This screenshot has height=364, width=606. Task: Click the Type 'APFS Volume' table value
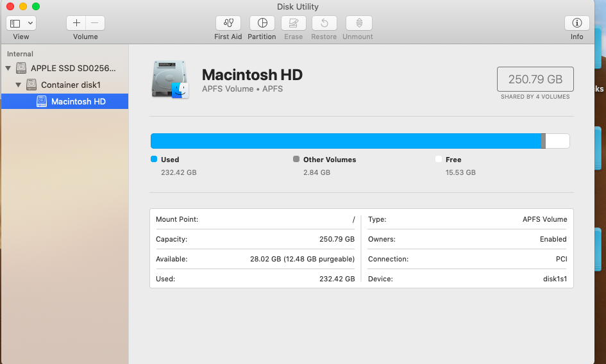pyautogui.click(x=545, y=219)
